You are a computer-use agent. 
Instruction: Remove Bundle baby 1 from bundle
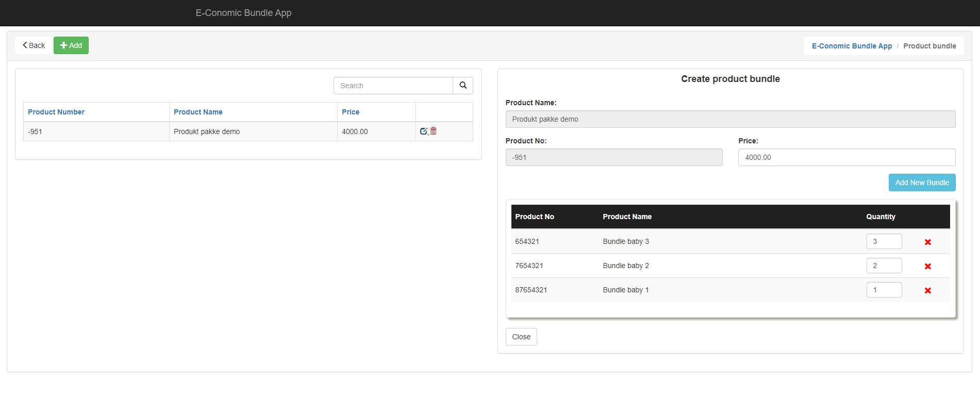tap(927, 290)
